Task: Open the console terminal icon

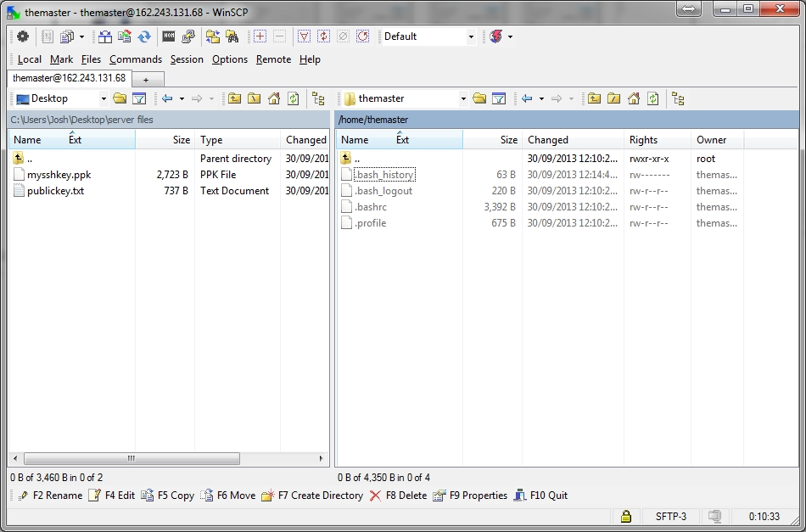Action: click(169, 36)
